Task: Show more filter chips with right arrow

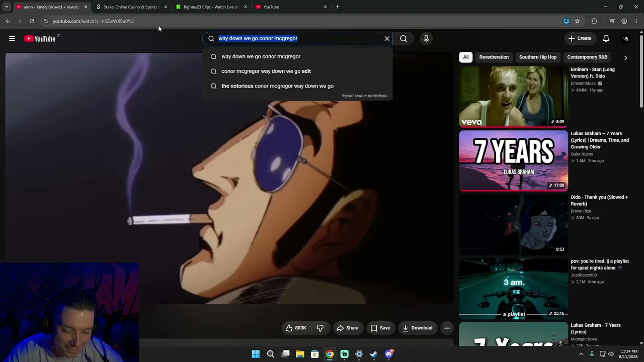Action: click(625, 57)
